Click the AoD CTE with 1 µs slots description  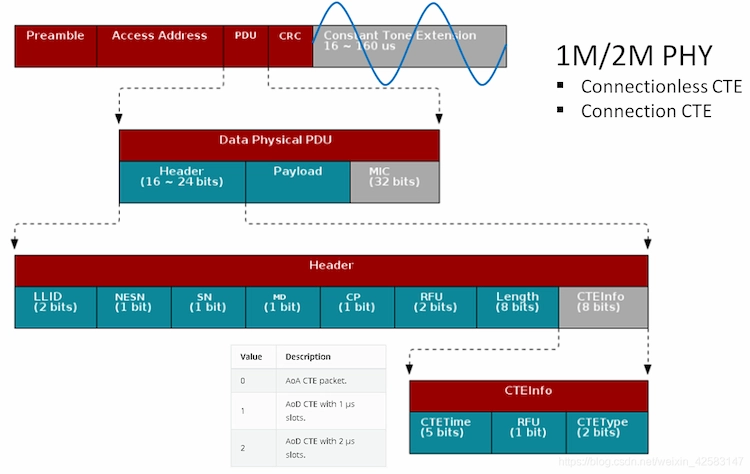pyautogui.click(x=331, y=411)
